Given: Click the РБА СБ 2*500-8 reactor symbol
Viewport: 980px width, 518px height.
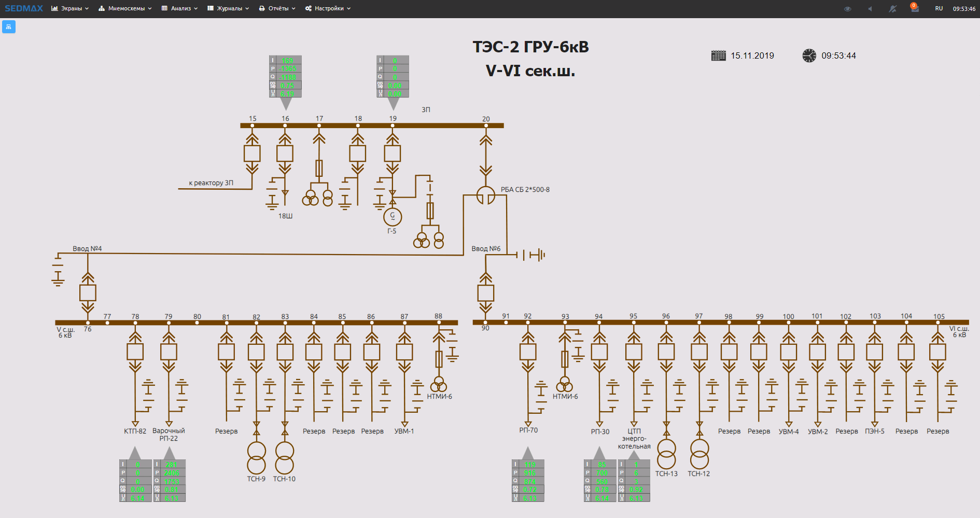Looking at the screenshot, I should pos(486,196).
